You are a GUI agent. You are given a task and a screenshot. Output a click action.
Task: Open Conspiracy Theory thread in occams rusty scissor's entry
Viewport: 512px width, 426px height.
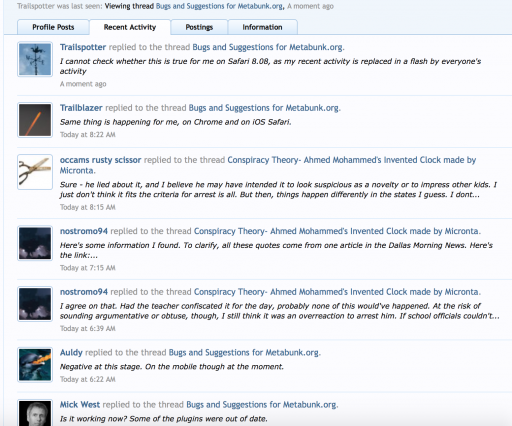coord(268,165)
